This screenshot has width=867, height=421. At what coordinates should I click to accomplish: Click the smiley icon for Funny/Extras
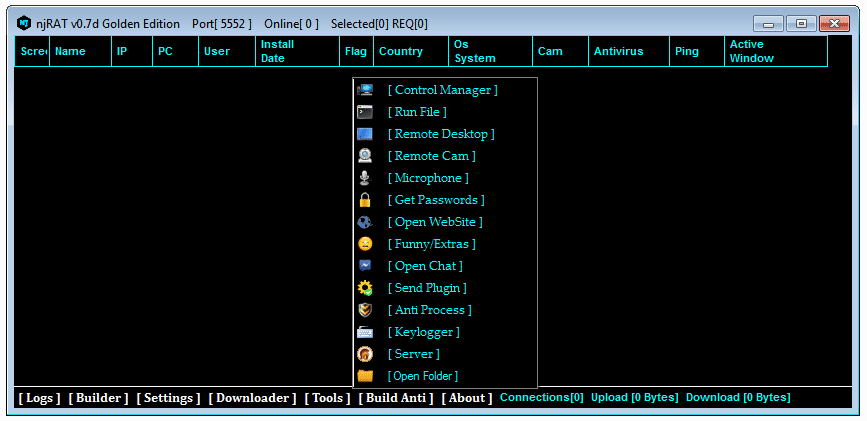365,244
